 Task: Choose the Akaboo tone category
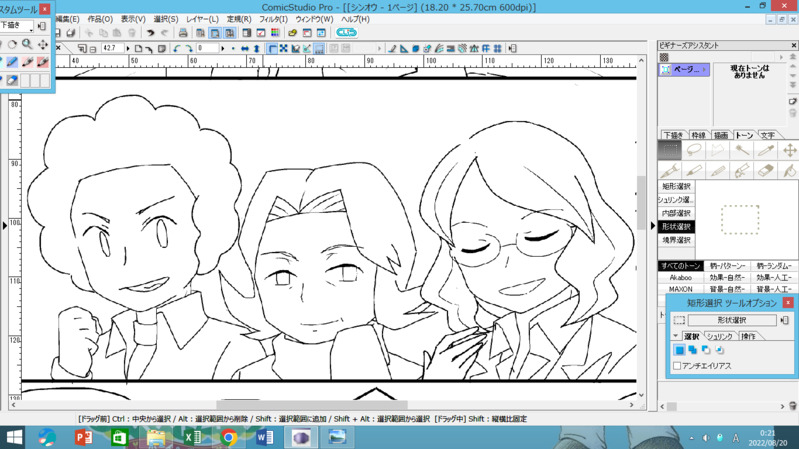coord(681,278)
